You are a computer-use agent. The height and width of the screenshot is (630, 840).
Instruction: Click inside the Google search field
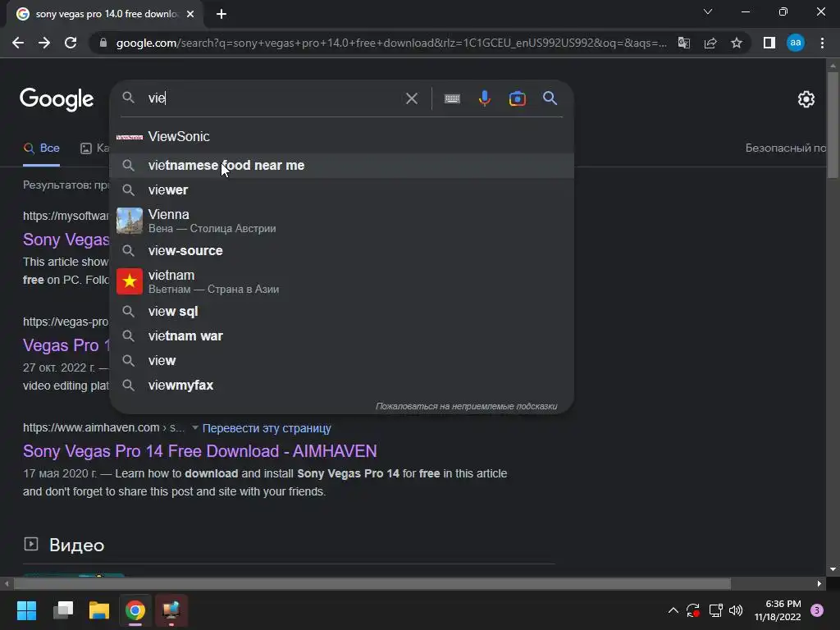(x=273, y=98)
